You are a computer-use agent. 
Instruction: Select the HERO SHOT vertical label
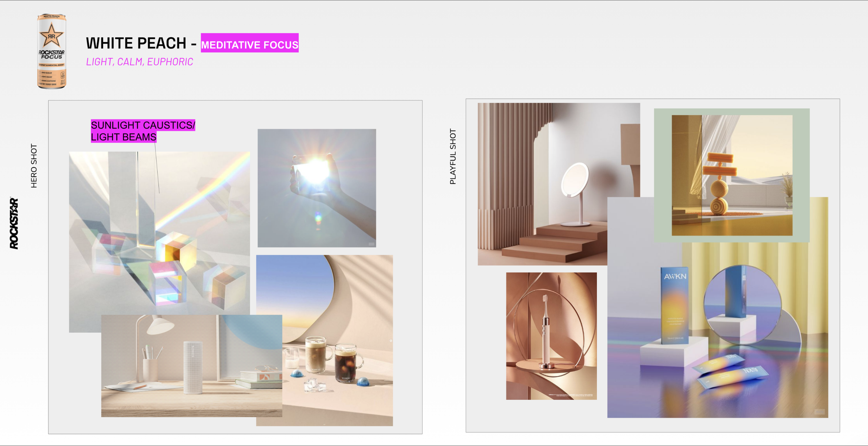point(34,166)
